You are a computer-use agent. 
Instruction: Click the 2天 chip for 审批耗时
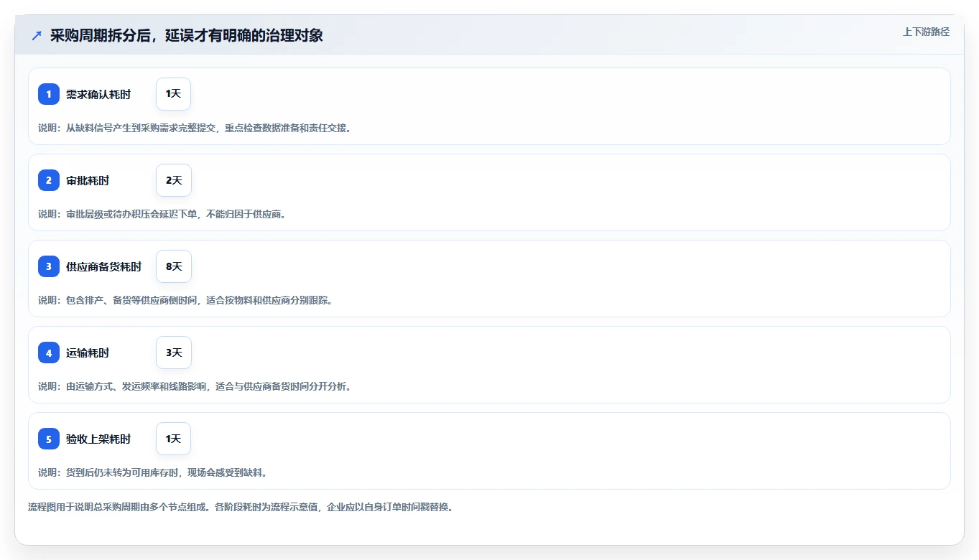pos(174,180)
